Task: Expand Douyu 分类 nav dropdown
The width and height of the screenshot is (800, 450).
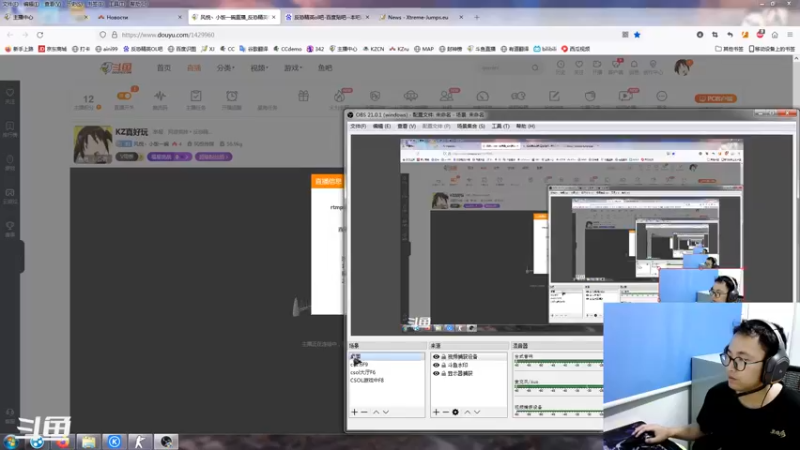Action: click(225, 68)
